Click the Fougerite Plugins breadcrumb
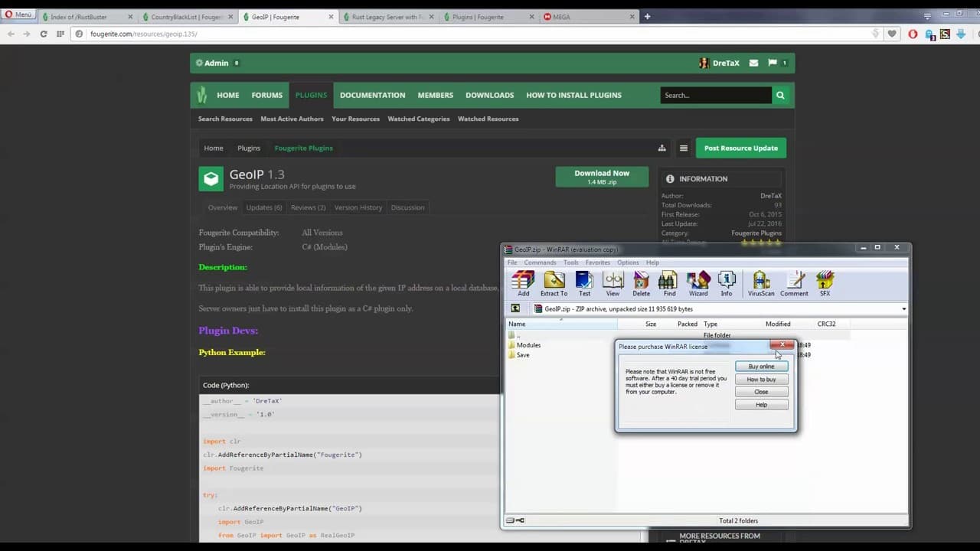 [304, 148]
